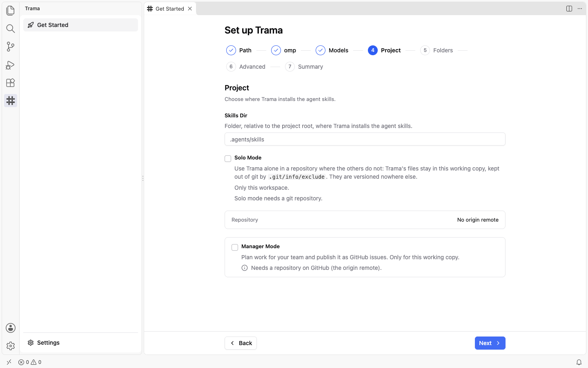Click the "Set up Trama" heading

[x=254, y=30]
